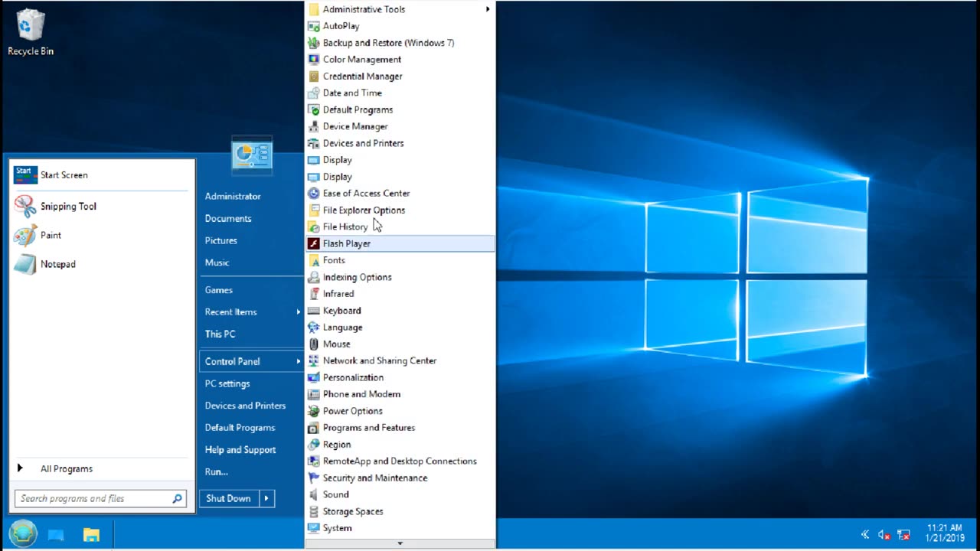Click Run... in Start menu
The image size is (980, 551).
pos(217,471)
